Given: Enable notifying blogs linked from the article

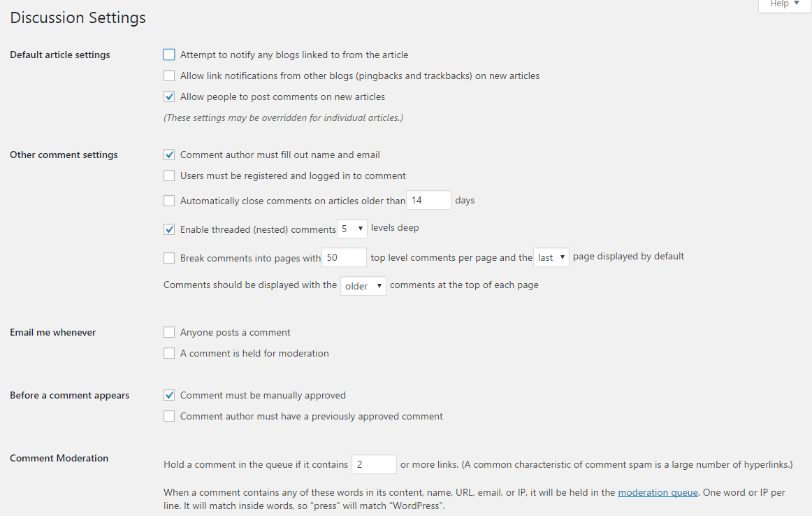Looking at the screenshot, I should pyautogui.click(x=169, y=55).
